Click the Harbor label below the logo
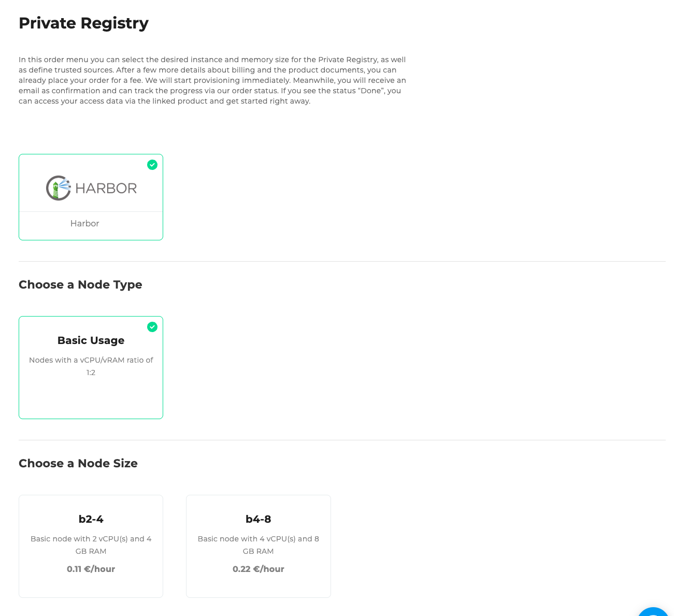Screen dimensions: 674x616 [x=84, y=223]
